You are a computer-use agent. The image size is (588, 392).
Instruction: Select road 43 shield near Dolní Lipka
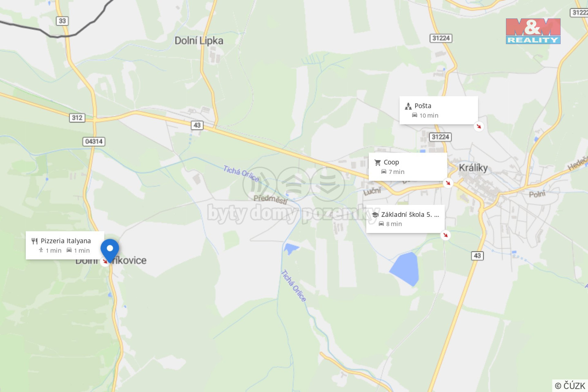click(197, 125)
